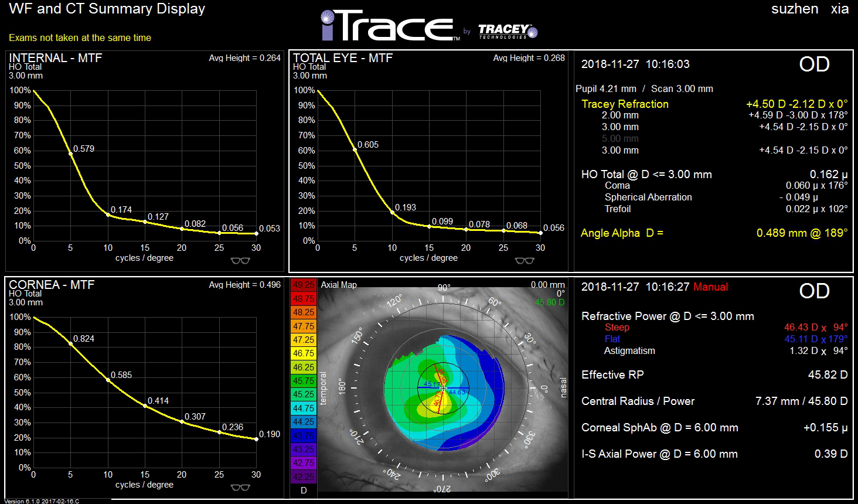Click Avg Height = 0.496 in CORNEA panel

point(245,285)
